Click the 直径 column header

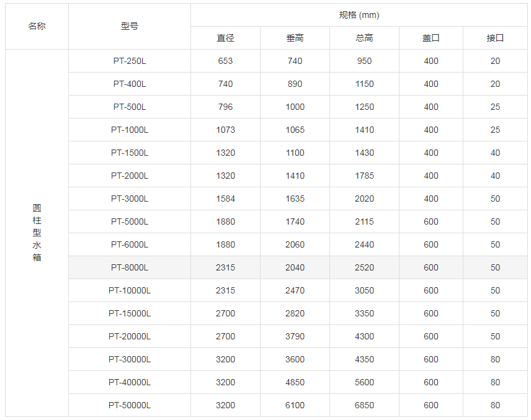(225, 38)
